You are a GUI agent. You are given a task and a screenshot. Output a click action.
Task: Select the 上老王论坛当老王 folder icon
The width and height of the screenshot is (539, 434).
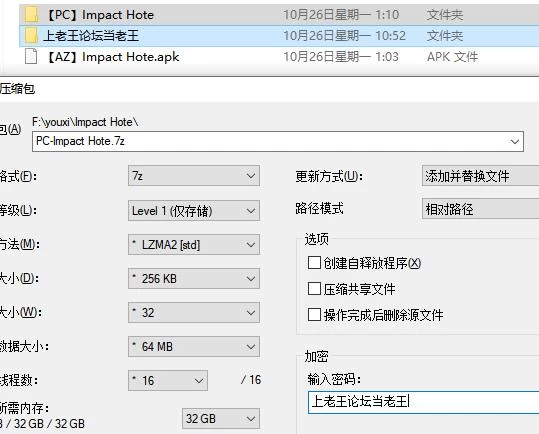point(31,36)
